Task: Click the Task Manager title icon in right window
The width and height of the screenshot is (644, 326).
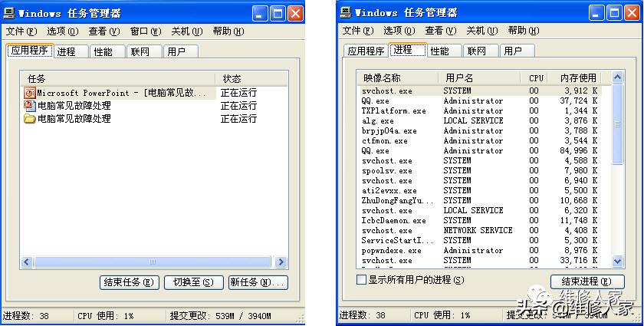Action: click(346, 13)
